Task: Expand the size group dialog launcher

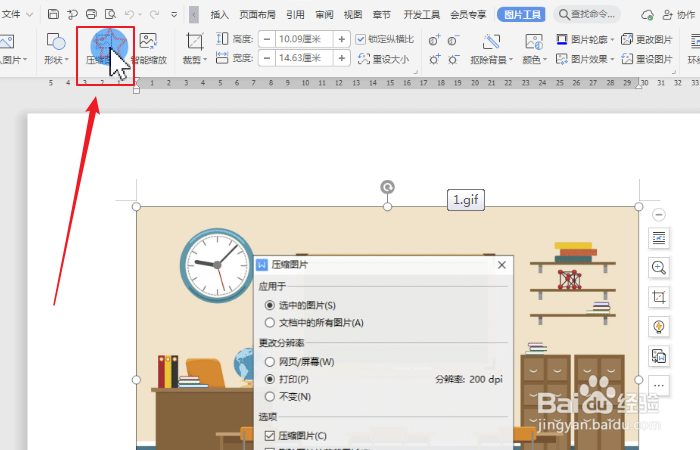Action: point(416,72)
